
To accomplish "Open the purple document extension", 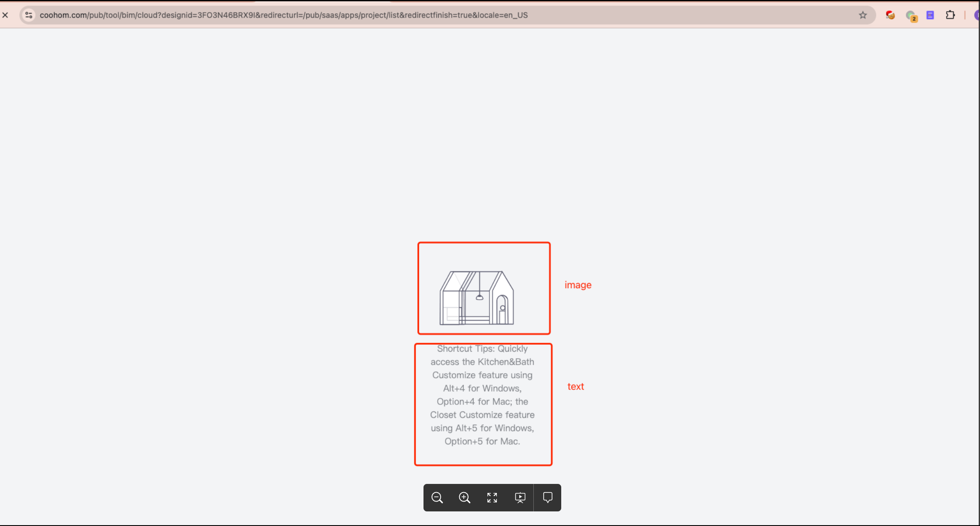I will pos(930,15).
